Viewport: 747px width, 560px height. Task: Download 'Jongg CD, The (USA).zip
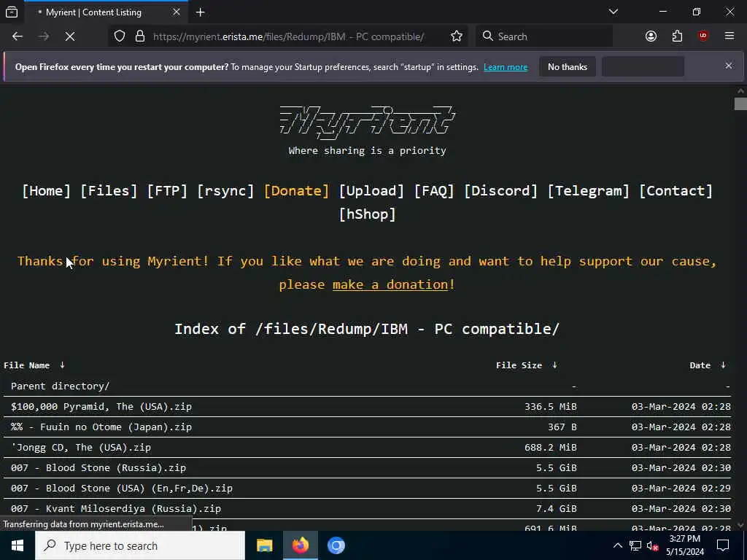pos(81,448)
